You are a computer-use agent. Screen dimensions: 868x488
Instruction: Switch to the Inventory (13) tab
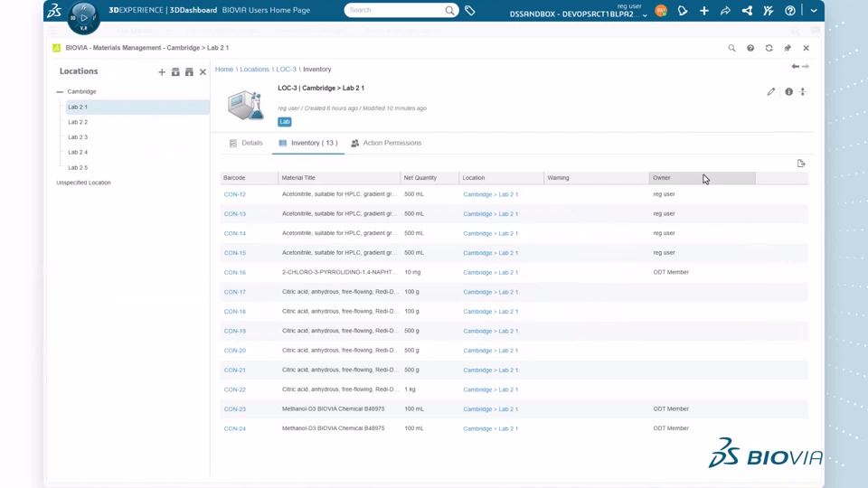(x=308, y=143)
